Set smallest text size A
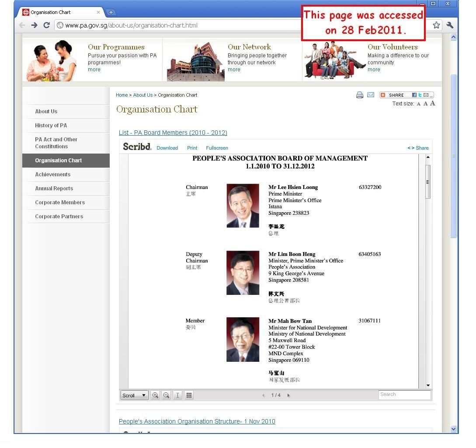This screenshot has height=448, width=476. [x=419, y=104]
